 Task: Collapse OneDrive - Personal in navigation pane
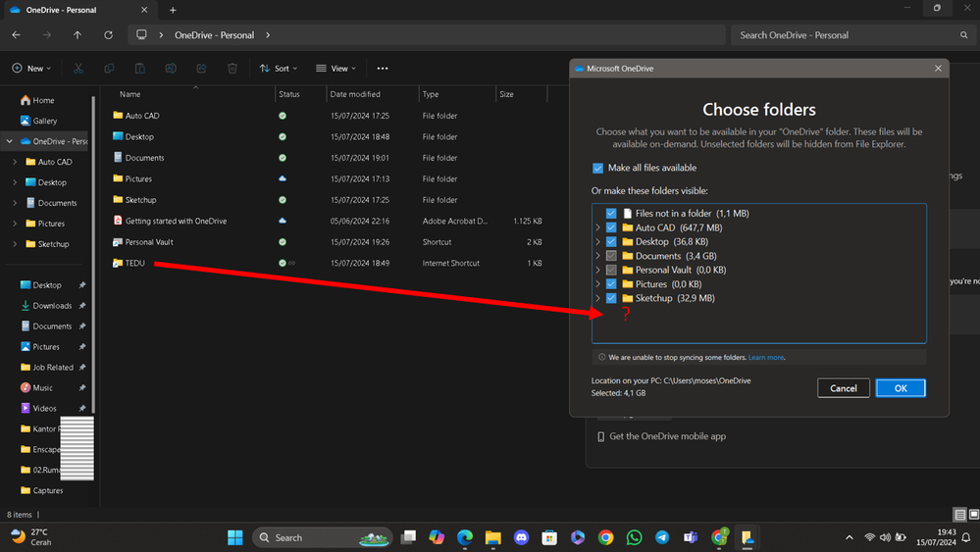(x=10, y=141)
